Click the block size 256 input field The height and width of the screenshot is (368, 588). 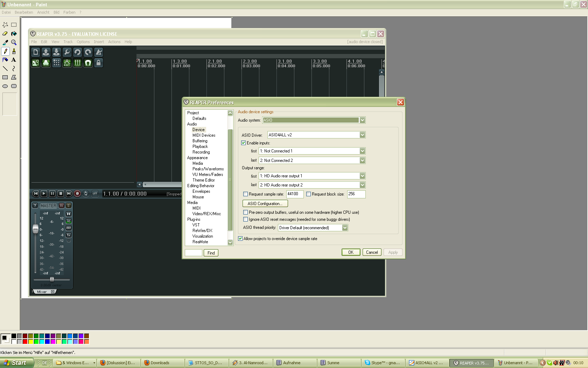[356, 194]
